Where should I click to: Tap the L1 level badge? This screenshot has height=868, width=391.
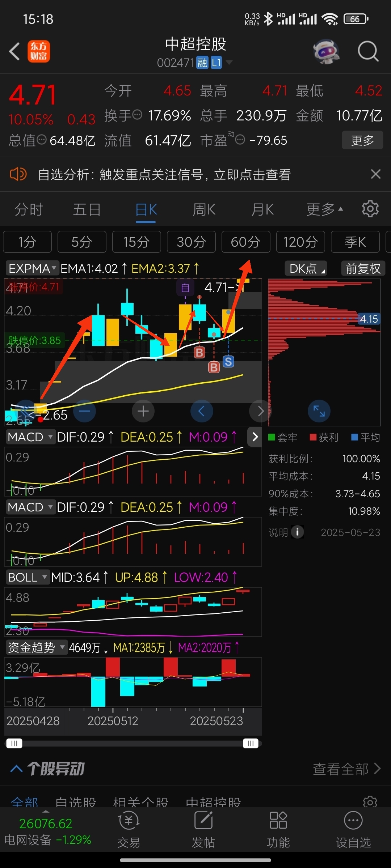click(216, 63)
